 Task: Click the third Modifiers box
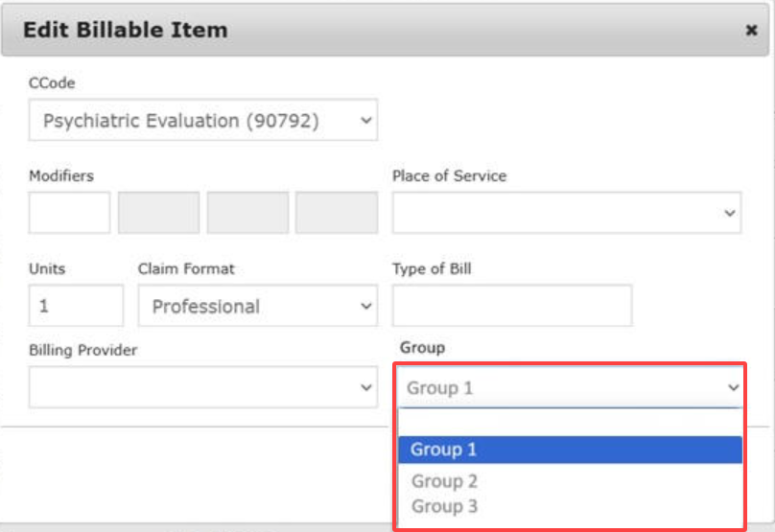tap(247, 213)
